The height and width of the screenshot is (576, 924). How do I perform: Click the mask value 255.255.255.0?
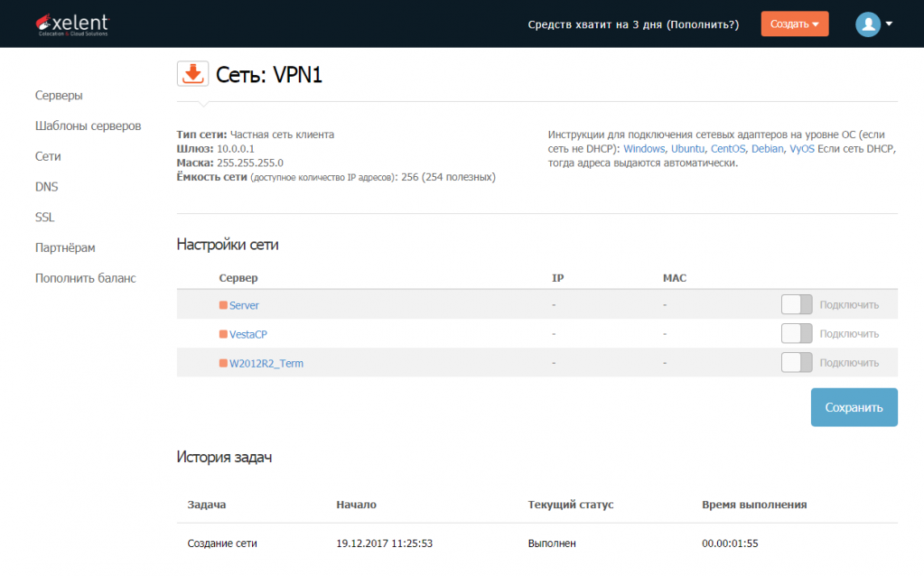point(250,163)
